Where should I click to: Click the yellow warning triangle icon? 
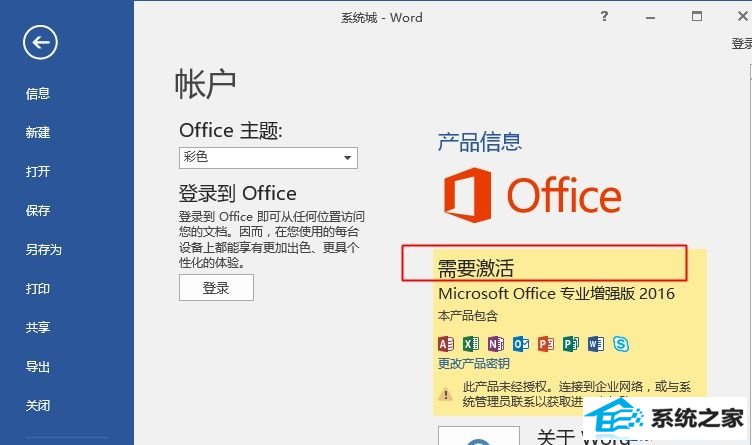446,394
